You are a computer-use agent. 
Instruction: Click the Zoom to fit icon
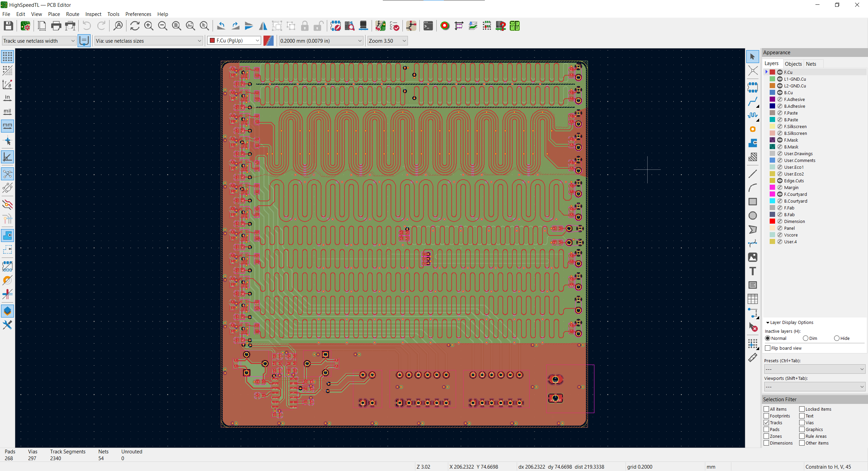[x=176, y=26]
